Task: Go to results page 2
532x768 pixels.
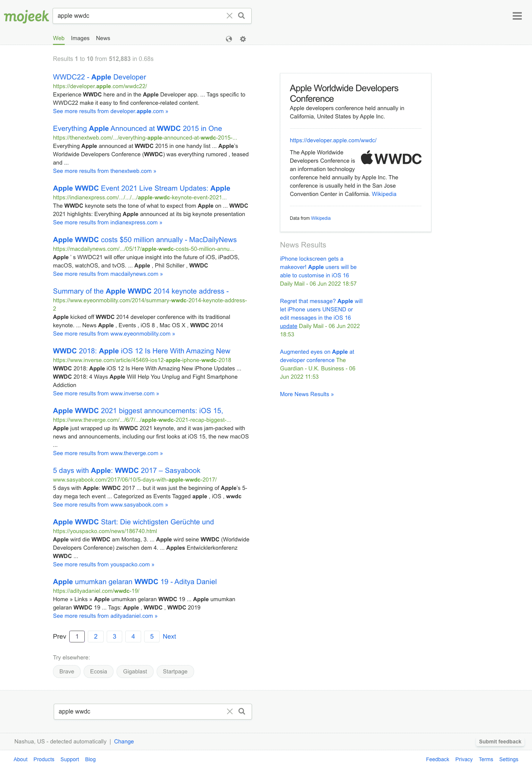Action: [96, 636]
